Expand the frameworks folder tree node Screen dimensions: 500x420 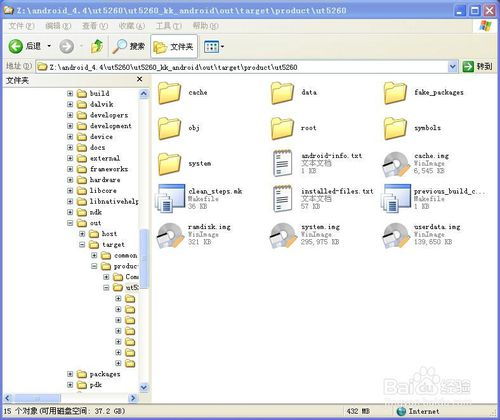pos(70,169)
